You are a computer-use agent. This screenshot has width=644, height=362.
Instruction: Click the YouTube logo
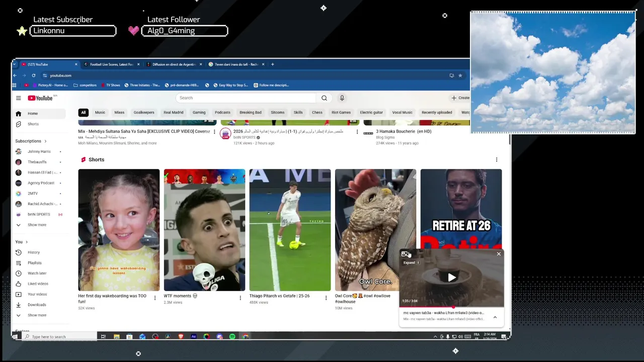[40, 98]
